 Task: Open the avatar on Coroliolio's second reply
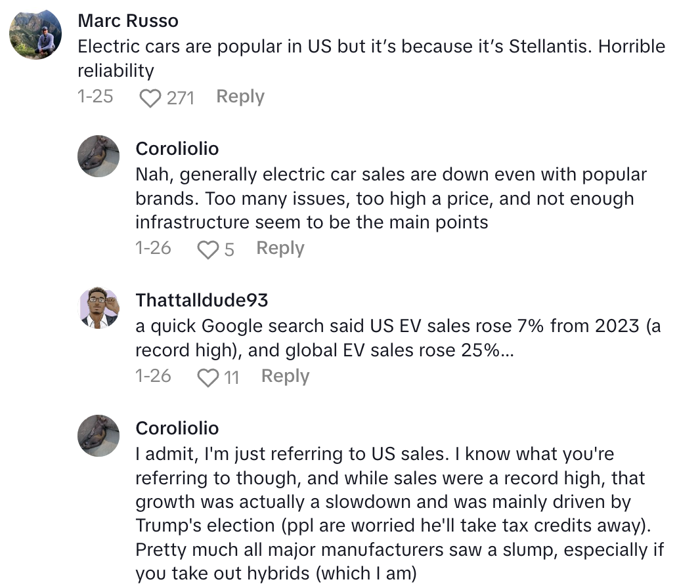click(x=98, y=435)
